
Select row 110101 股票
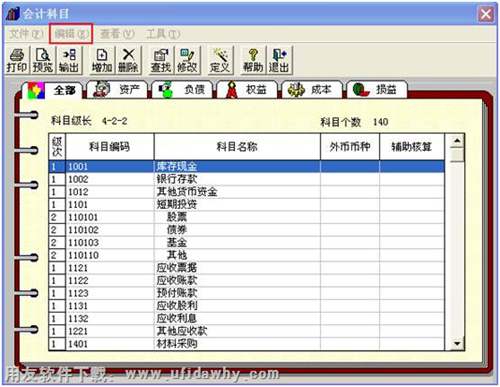coord(247,217)
